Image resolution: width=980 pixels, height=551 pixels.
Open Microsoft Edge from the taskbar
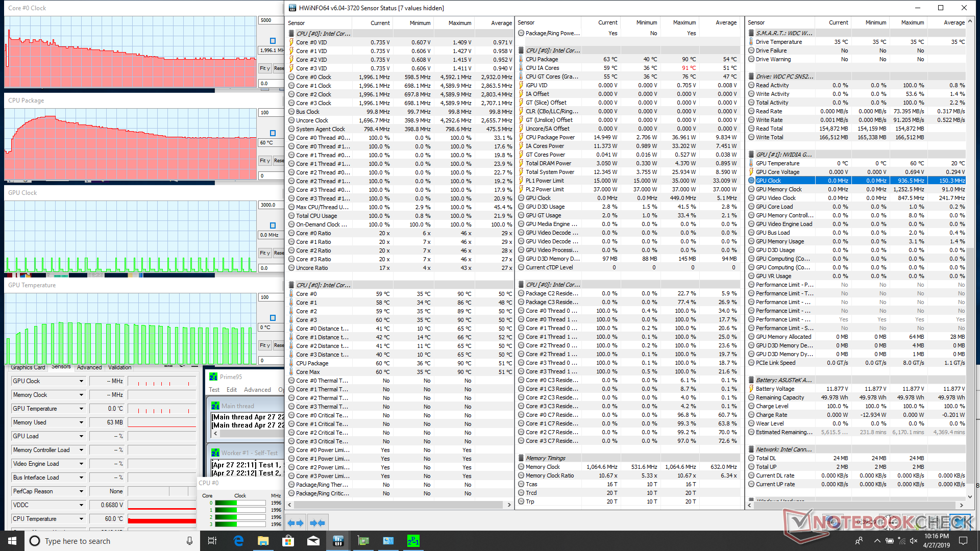pyautogui.click(x=238, y=541)
